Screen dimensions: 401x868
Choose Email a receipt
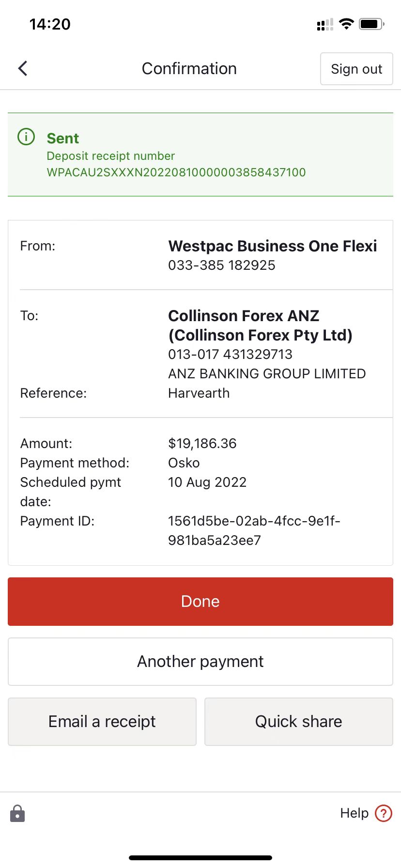coord(102,722)
